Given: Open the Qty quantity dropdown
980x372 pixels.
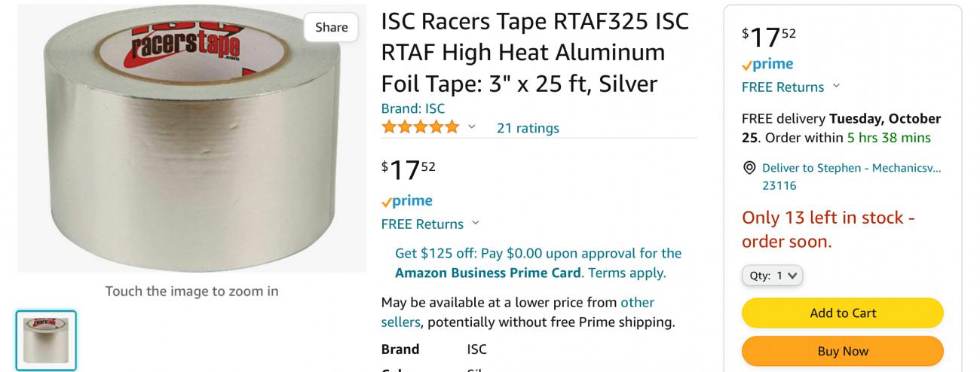Looking at the screenshot, I should coord(772,276).
